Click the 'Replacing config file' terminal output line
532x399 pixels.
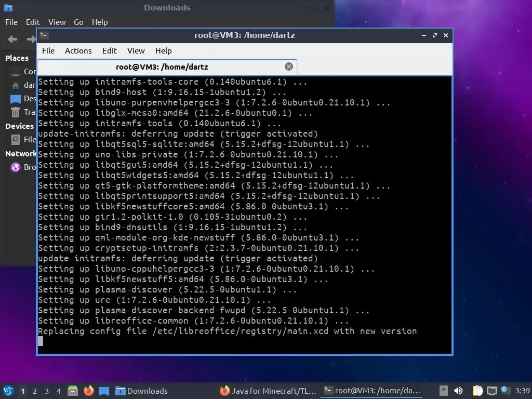227,331
